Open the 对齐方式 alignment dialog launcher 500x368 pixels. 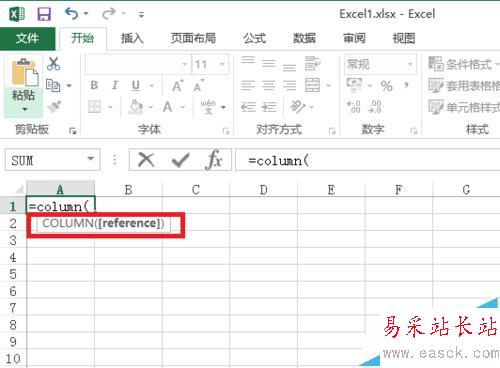coord(332,131)
